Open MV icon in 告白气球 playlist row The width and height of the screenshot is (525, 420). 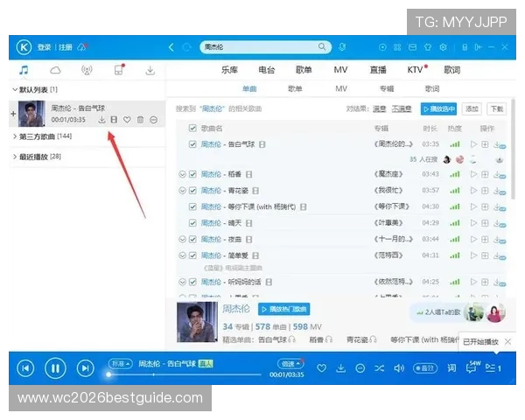coord(114,120)
